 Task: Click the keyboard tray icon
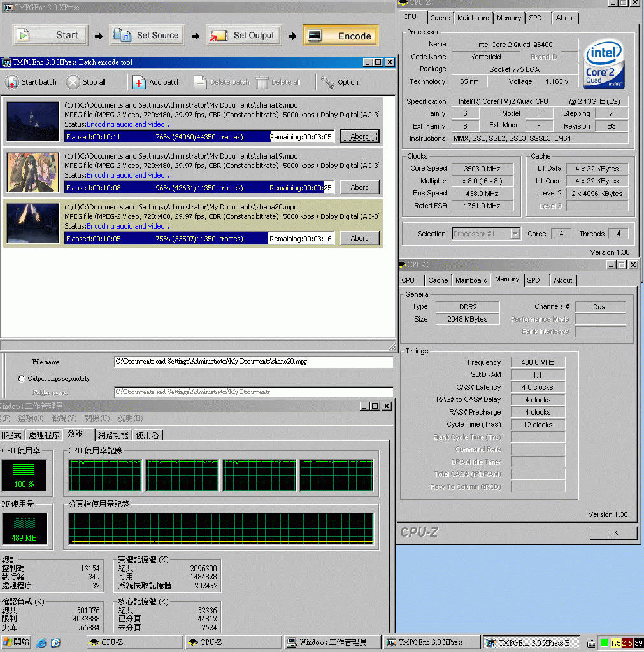tap(590, 643)
